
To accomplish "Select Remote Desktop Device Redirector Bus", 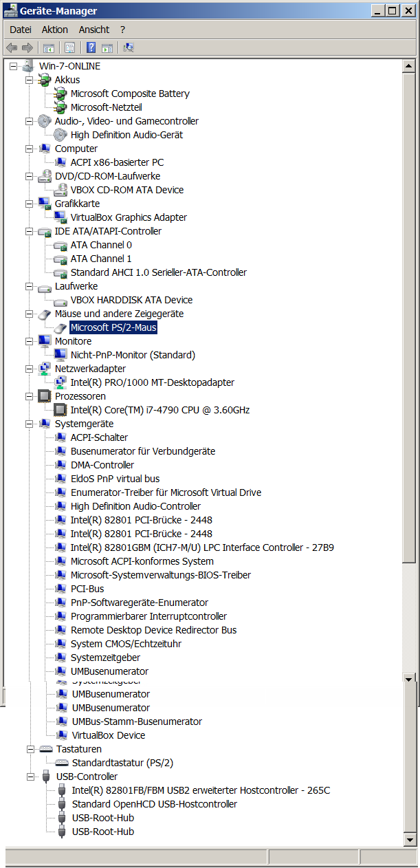I will click(x=153, y=630).
